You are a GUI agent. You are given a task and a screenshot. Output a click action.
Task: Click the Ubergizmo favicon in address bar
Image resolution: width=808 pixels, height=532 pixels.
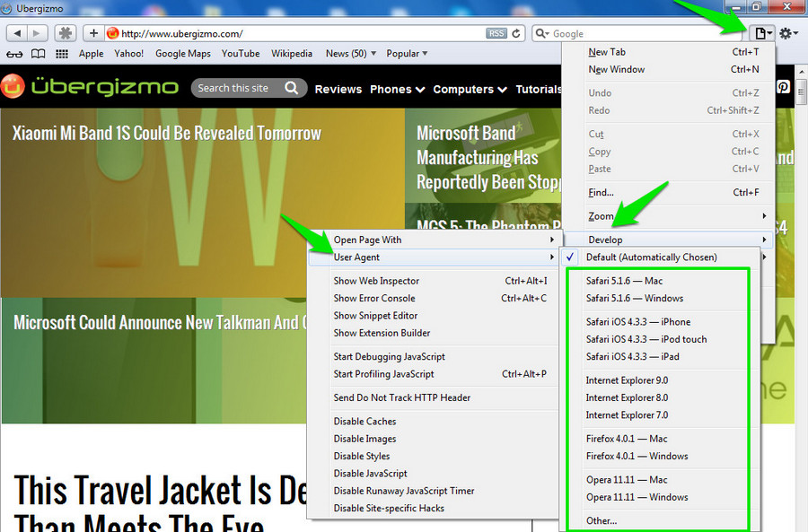click(x=112, y=33)
